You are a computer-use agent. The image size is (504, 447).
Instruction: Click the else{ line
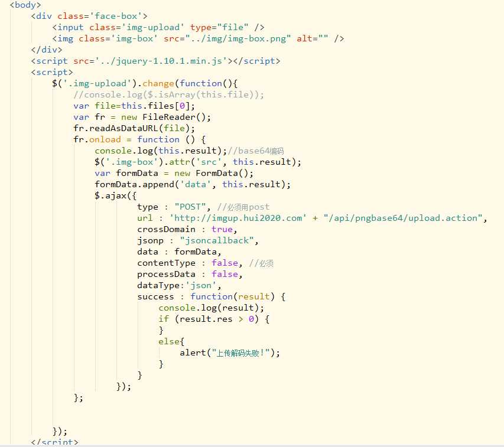click(171, 341)
